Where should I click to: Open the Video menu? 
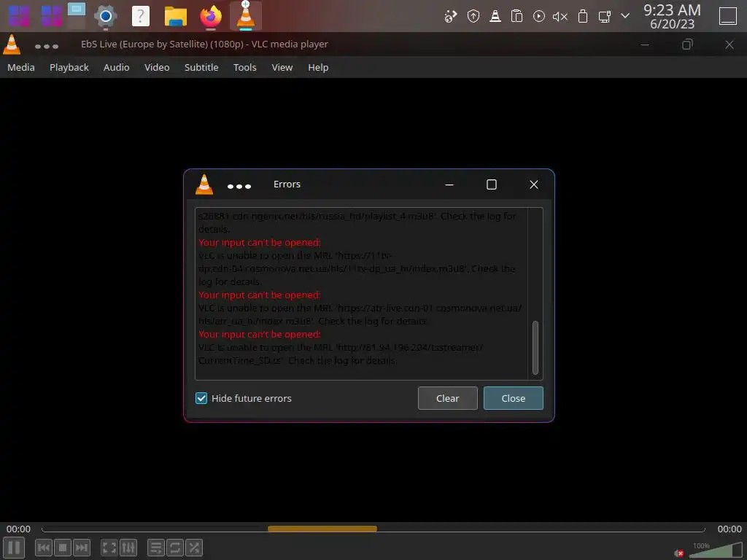click(x=157, y=67)
